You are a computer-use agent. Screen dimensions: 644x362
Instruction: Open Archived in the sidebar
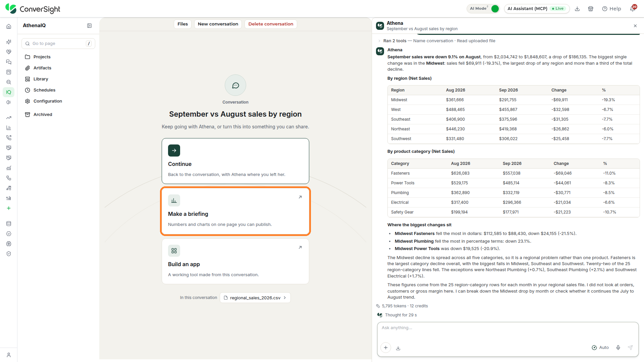tap(43, 115)
